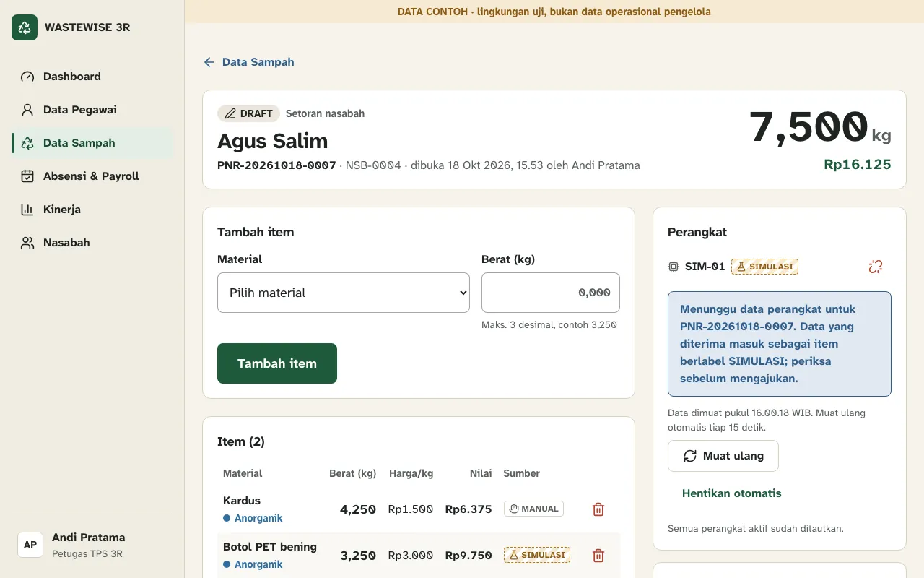
Task: Delete the Kardus item row
Action: pyautogui.click(x=598, y=509)
